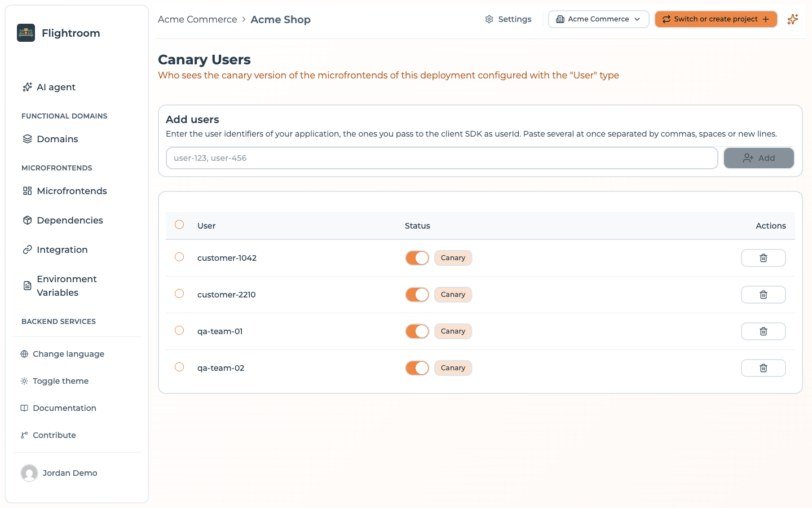Select the qa-team-02 row checkbox

click(x=179, y=367)
